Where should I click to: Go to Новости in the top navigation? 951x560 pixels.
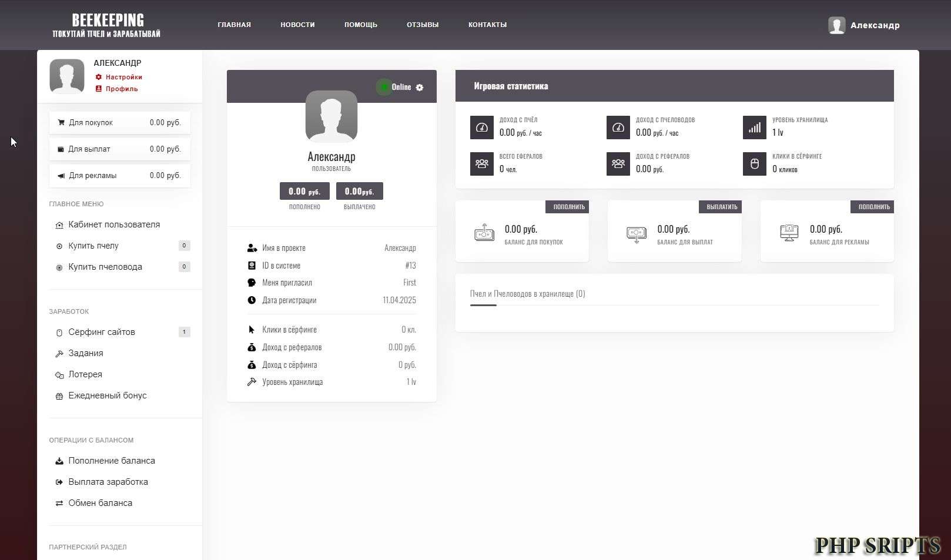297,25
